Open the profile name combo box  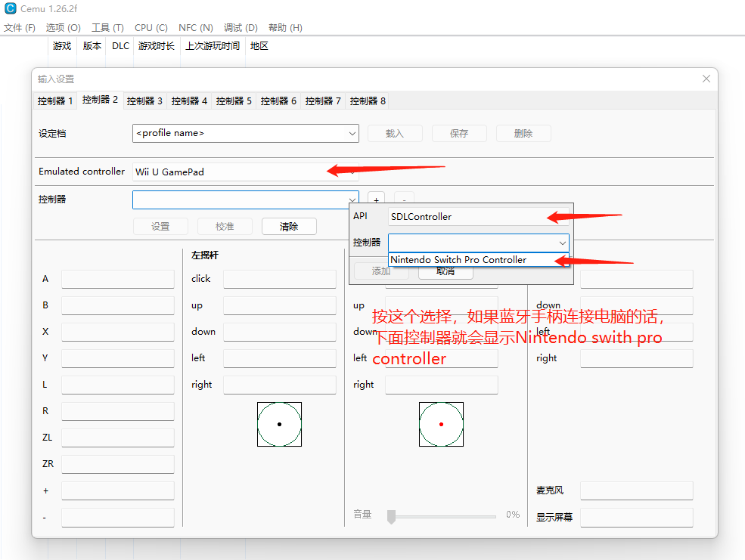pyautogui.click(x=245, y=133)
